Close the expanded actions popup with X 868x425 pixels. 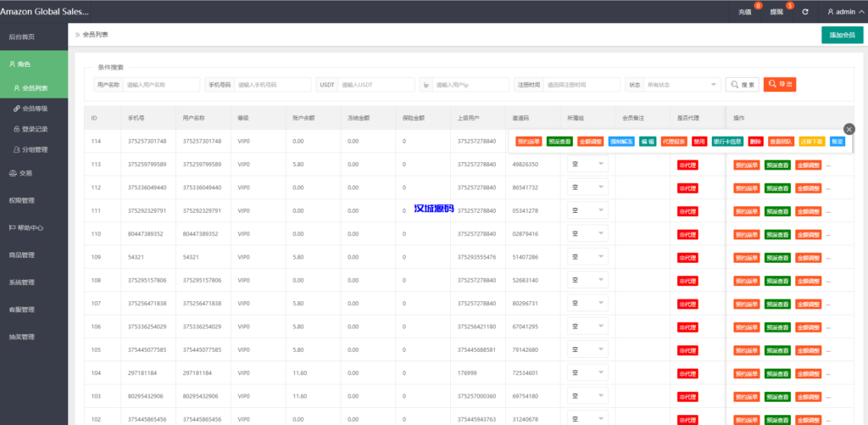coord(849,129)
